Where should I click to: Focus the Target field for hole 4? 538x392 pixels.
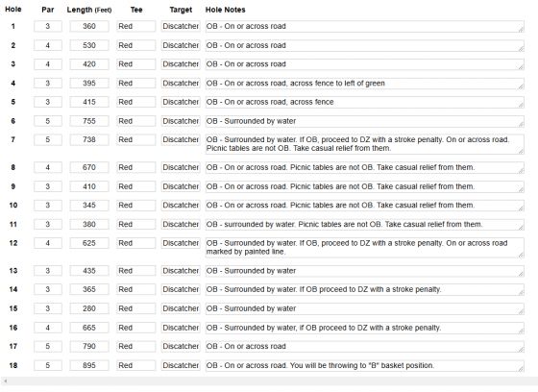click(x=181, y=83)
